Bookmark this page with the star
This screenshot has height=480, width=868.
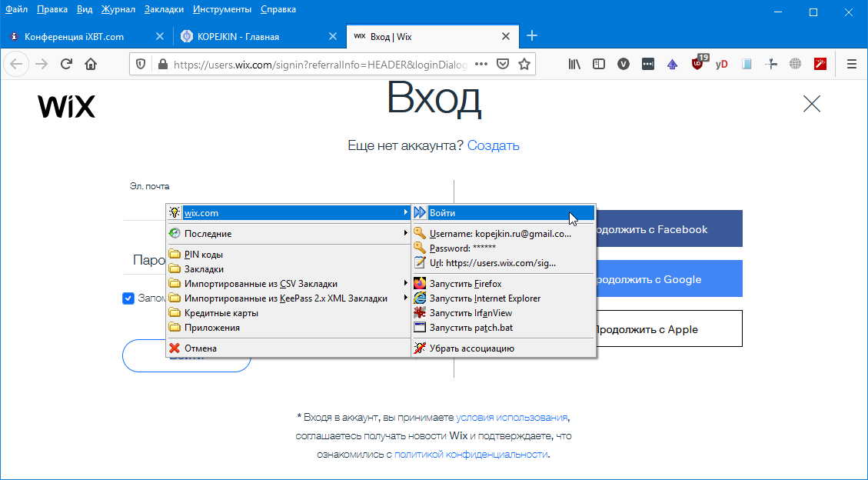(524, 64)
